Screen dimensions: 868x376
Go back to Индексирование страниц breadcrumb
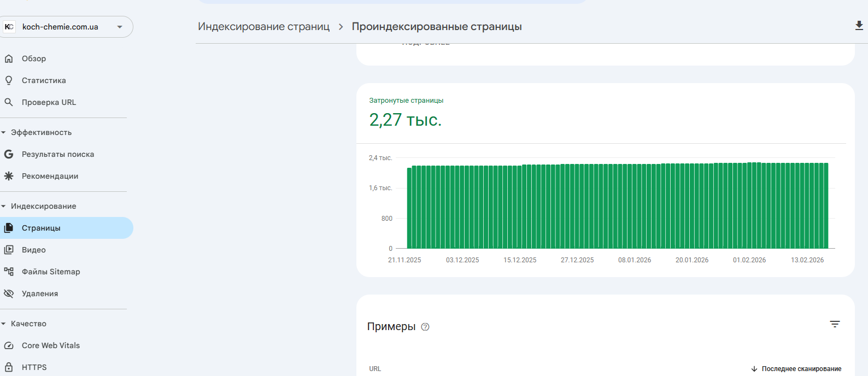pos(264,27)
